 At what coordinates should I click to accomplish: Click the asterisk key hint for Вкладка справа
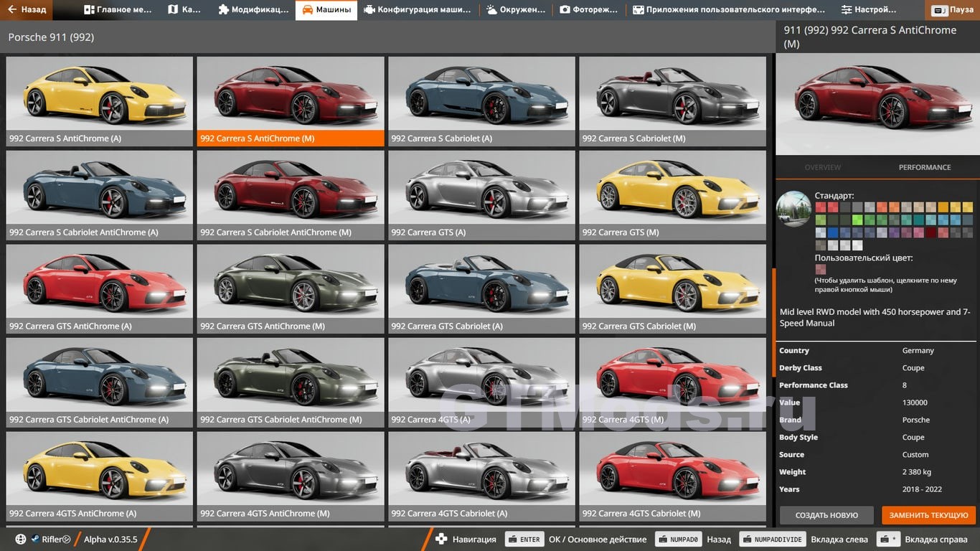[889, 540]
